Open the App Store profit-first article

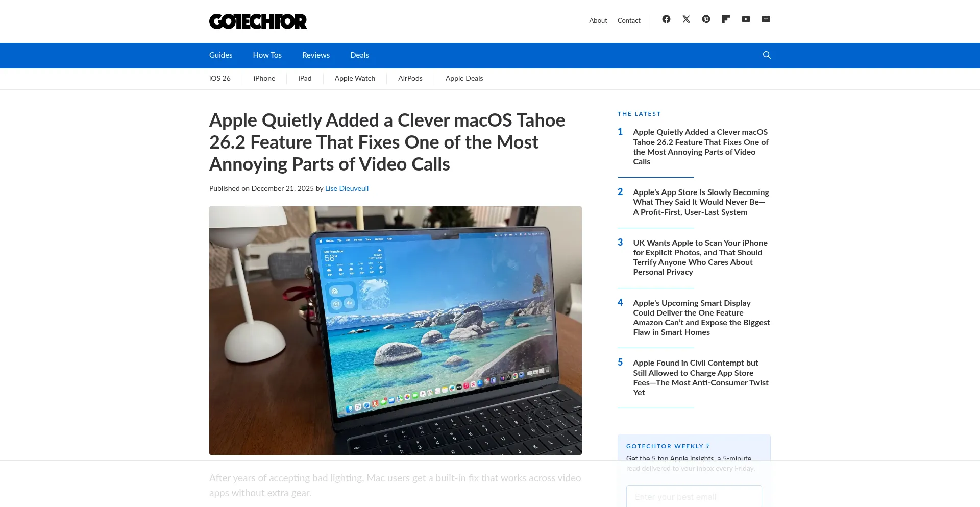click(700, 202)
